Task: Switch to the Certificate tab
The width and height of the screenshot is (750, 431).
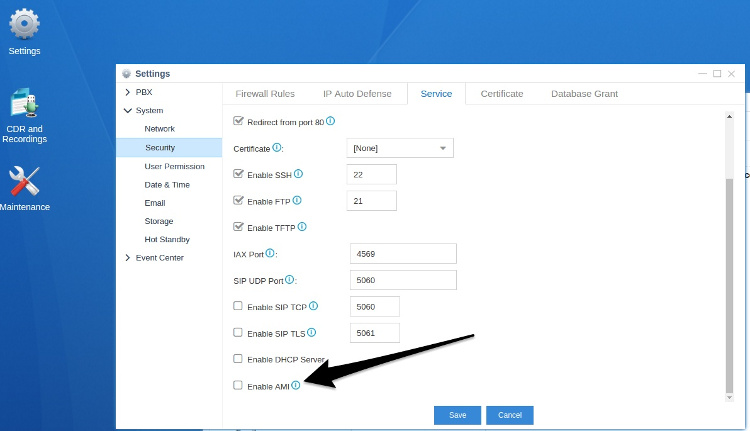Action: pyautogui.click(x=502, y=94)
